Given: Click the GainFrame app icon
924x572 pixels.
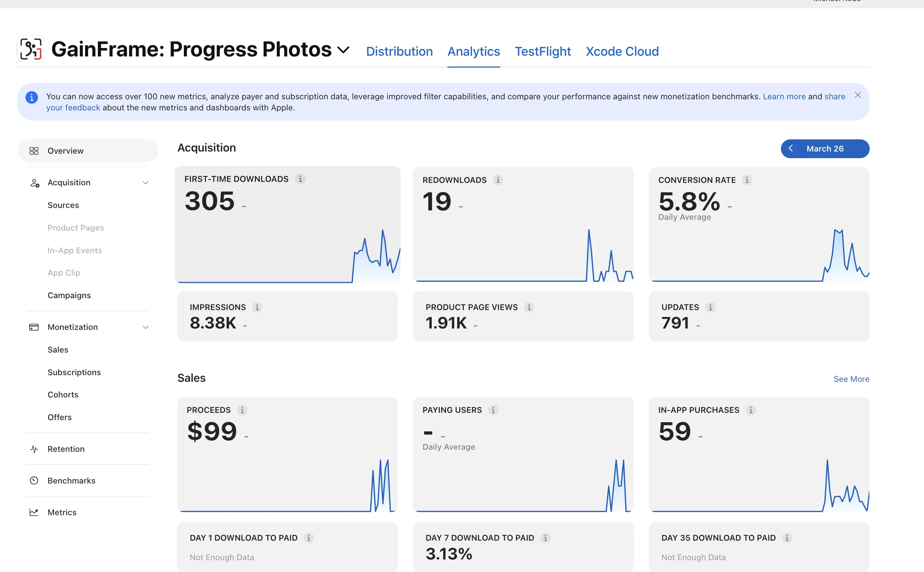Looking at the screenshot, I should coord(31,49).
